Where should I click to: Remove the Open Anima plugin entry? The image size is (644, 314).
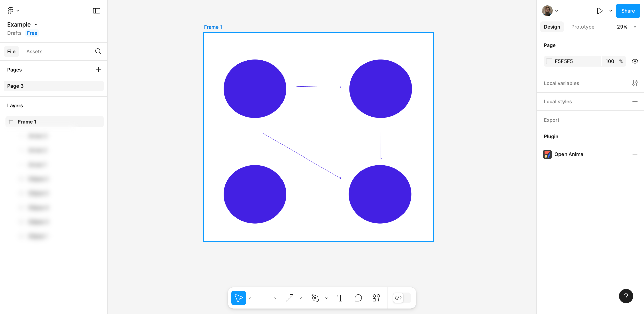tap(635, 154)
